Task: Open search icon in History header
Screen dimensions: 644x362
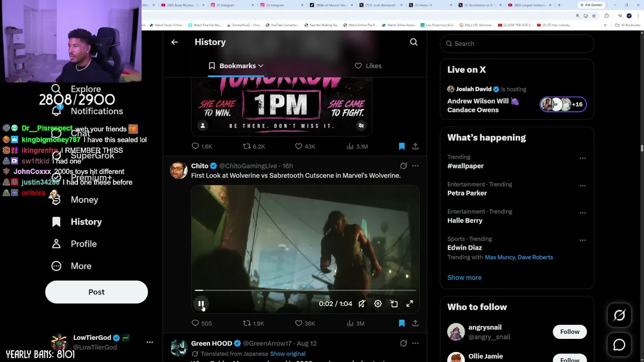Action: pos(414,42)
